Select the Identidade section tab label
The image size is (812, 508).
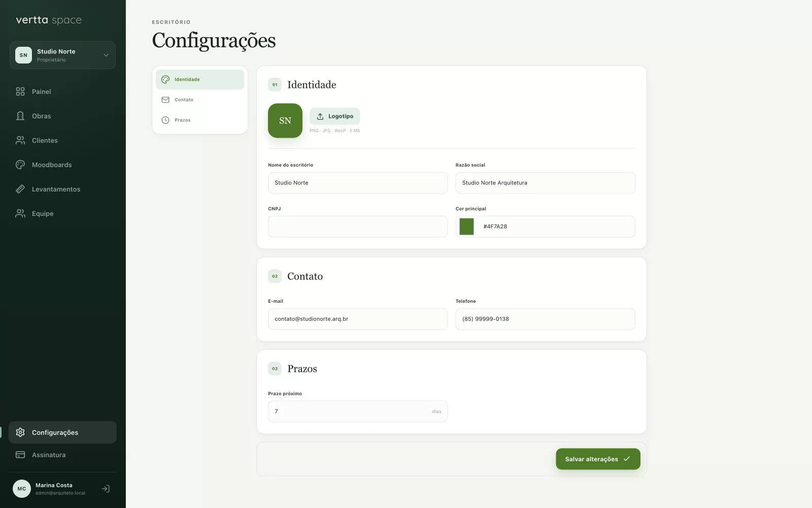187,79
